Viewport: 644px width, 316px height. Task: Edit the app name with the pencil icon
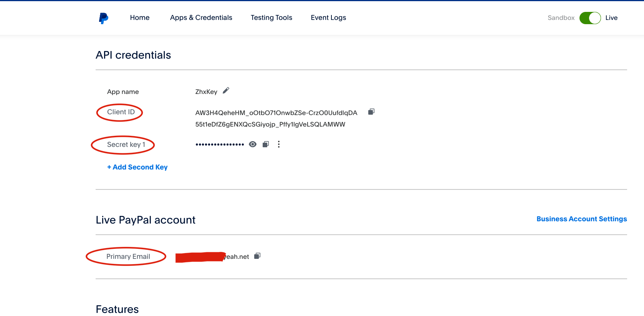pos(226,91)
